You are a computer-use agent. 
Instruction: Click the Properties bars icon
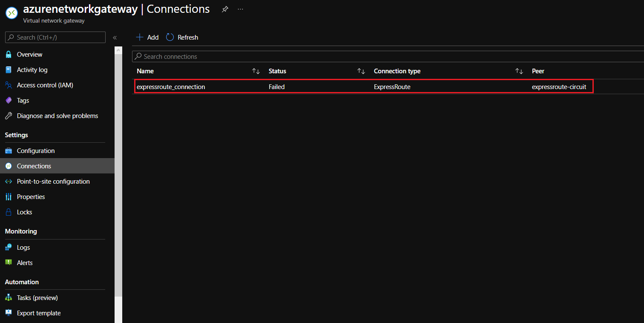pos(9,197)
